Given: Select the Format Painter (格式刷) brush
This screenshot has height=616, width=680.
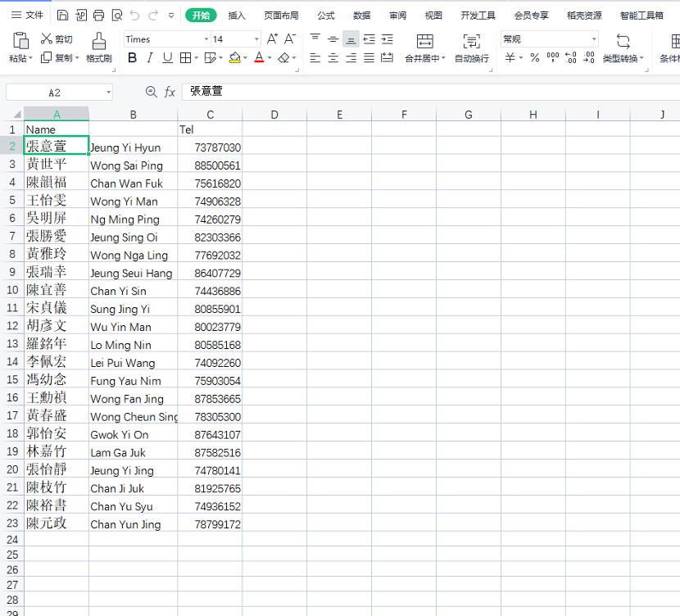Looking at the screenshot, I should coord(99,41).
